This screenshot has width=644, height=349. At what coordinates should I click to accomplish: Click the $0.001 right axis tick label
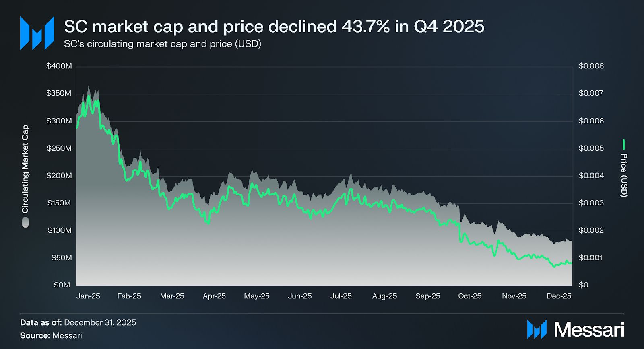pos(591,258)
